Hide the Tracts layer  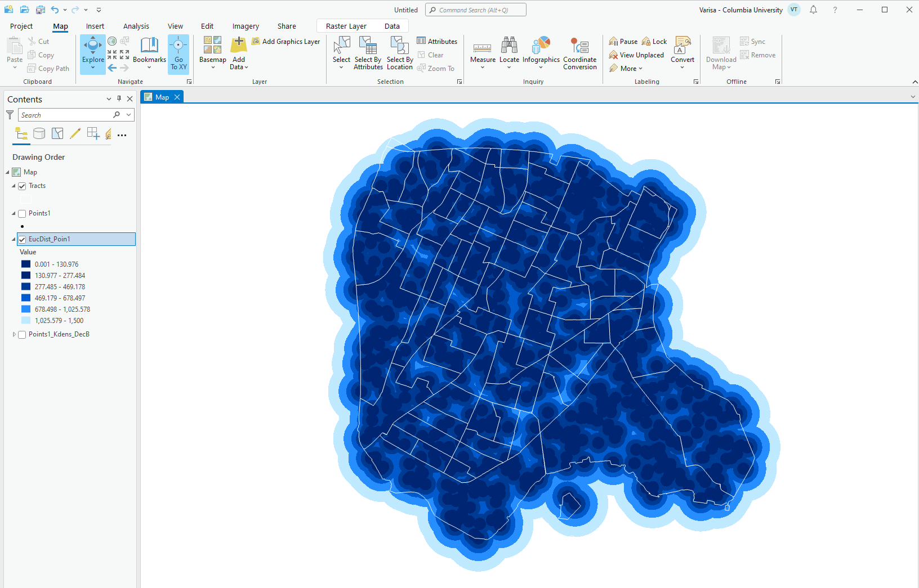pos(21,186)
